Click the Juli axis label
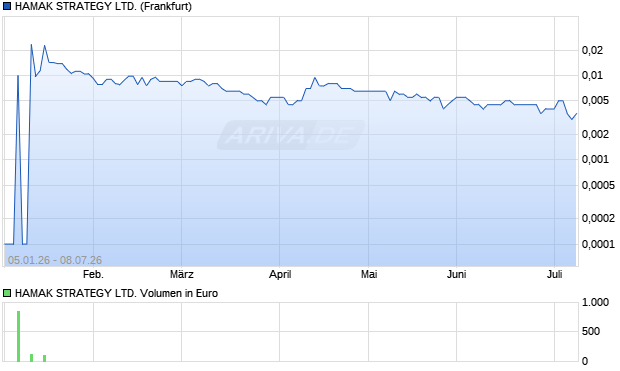620x371 pixels. (x=554, y=274)
